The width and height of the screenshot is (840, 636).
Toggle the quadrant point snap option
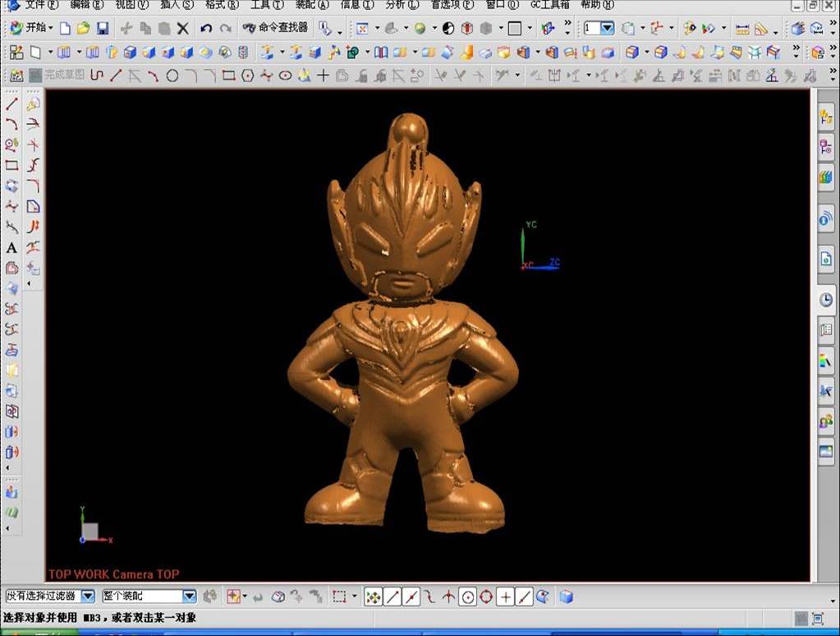[x=486, y=597]
